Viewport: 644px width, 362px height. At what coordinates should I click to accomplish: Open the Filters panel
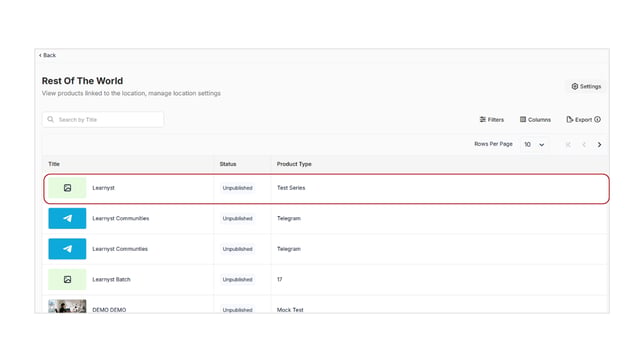coord(492,120)
